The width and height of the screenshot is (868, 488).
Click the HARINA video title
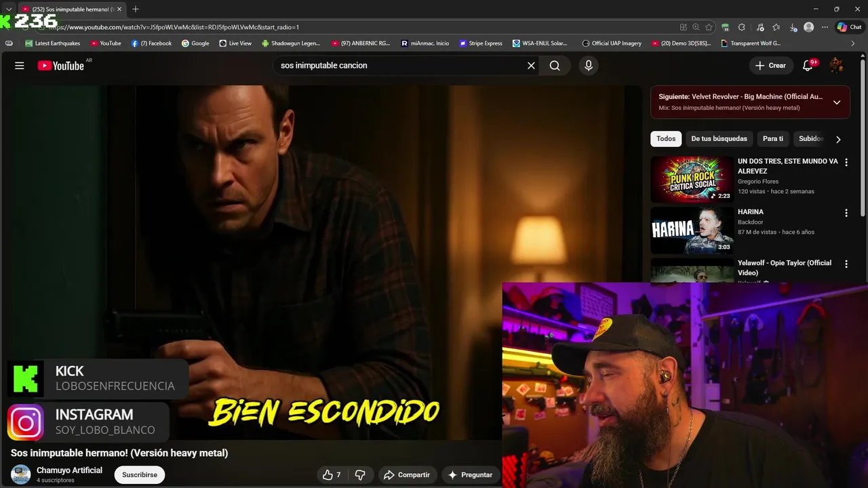point(751,212)
